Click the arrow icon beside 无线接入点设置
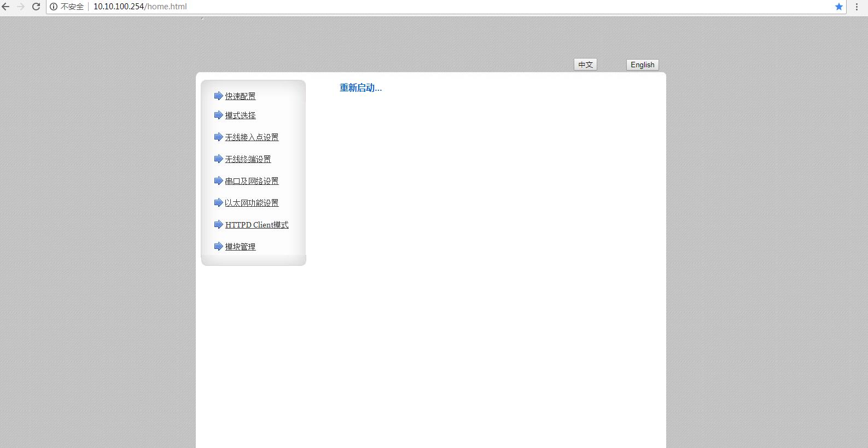 (218, 137)
